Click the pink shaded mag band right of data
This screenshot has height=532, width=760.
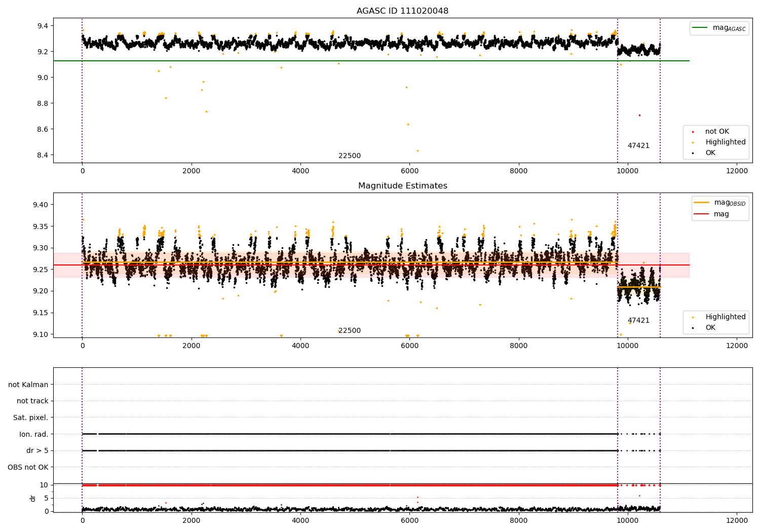674,265
